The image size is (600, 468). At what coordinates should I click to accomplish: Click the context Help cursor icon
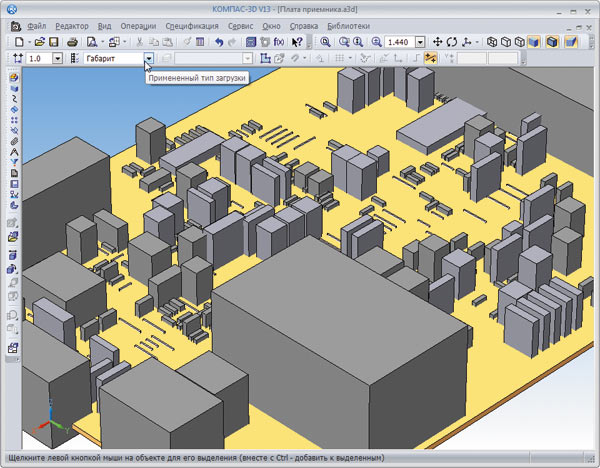(297, 42)
